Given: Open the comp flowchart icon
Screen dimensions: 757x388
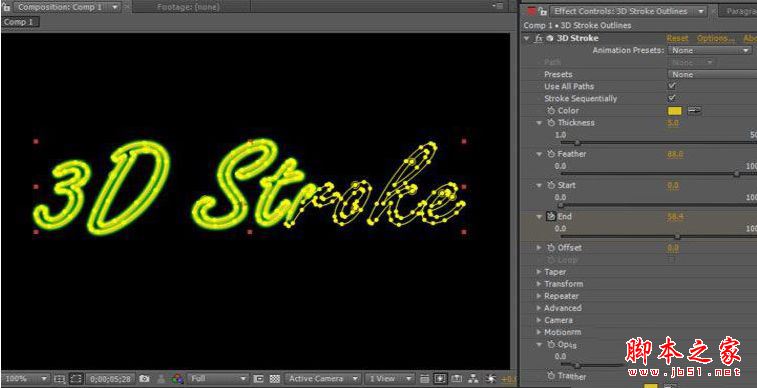Looking at the screenshot, I should point(474,379).
